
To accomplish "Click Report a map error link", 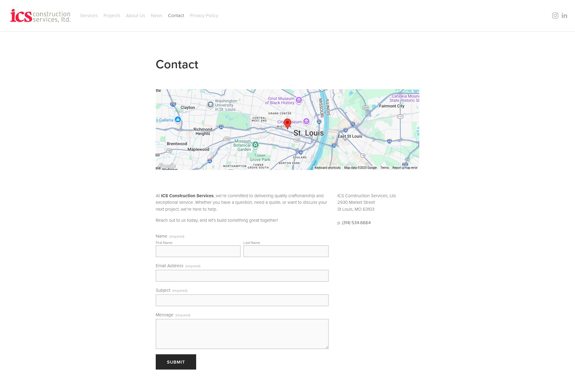I will [x=405, y=168].
